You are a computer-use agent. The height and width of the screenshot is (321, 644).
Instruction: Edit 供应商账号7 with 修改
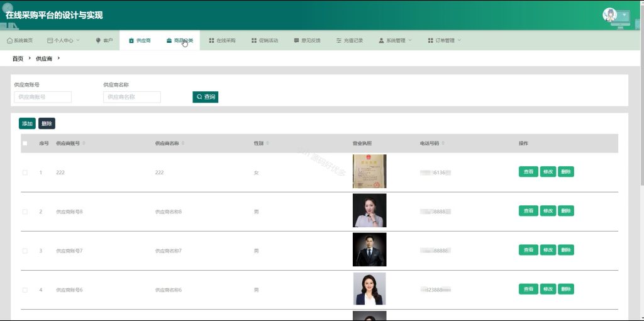point(548,250)
